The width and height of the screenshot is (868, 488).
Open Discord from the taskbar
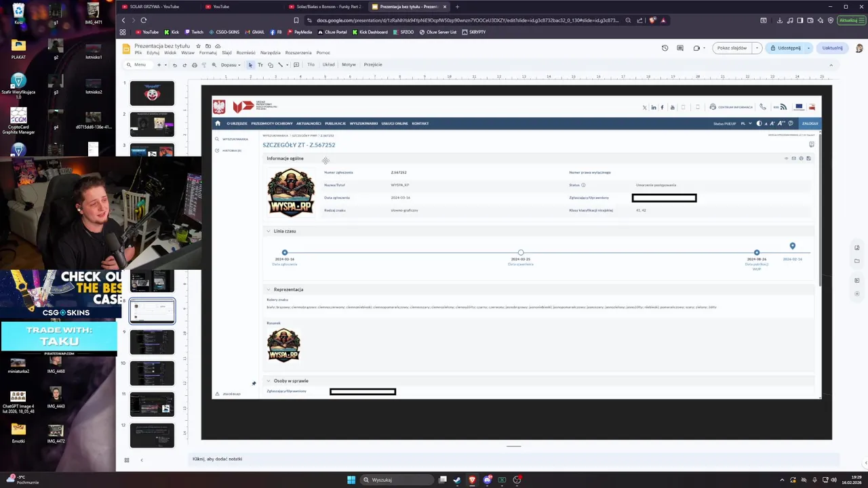(487, 480)
